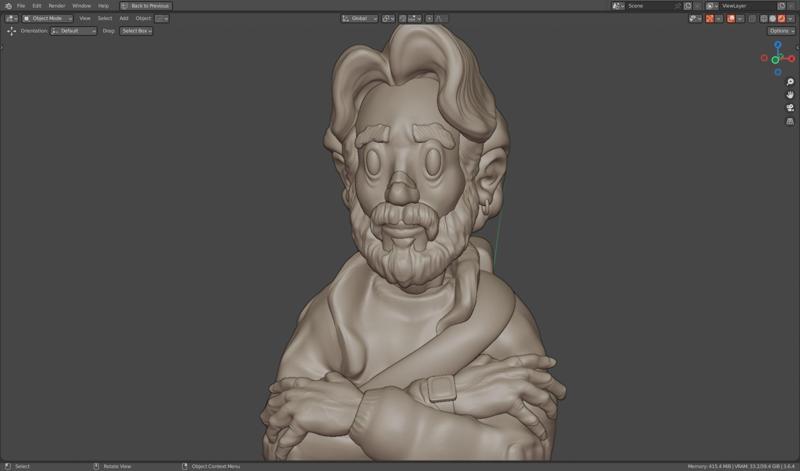Click the Memory stats in status bar
800x471 pixels.
pos(741,466)
